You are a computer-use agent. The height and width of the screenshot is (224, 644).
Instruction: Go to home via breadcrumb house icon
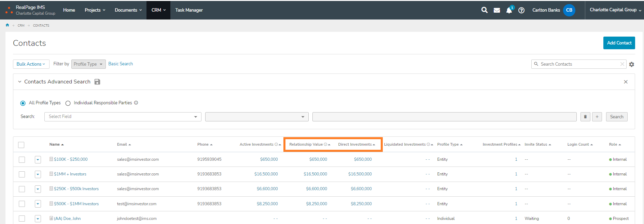pyautogui.click(x=7, y=25)
